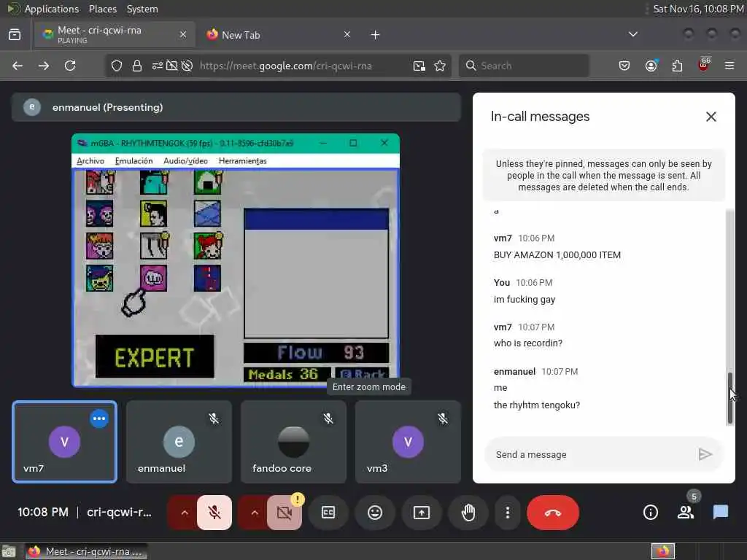Raise your hand
The image size is (747, 560).
(468, 513)
